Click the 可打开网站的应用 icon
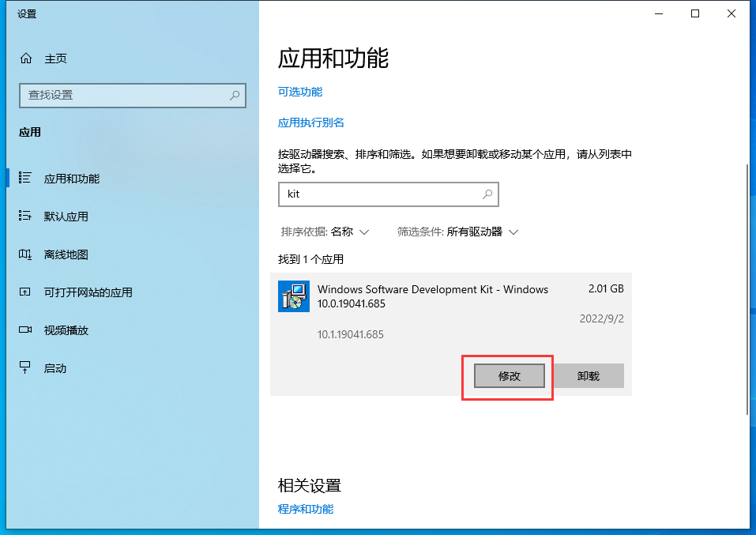 click(25, 292)
